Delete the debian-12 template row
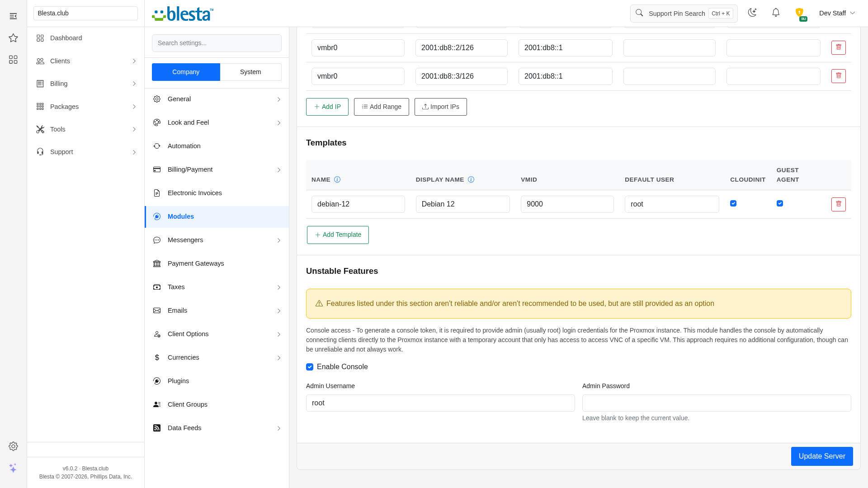 point(839,204)
